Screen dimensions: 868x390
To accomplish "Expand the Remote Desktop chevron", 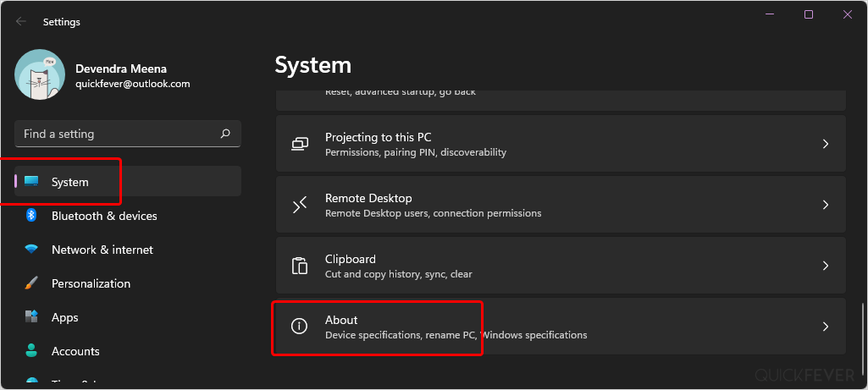I will click(x=826, y=205).
